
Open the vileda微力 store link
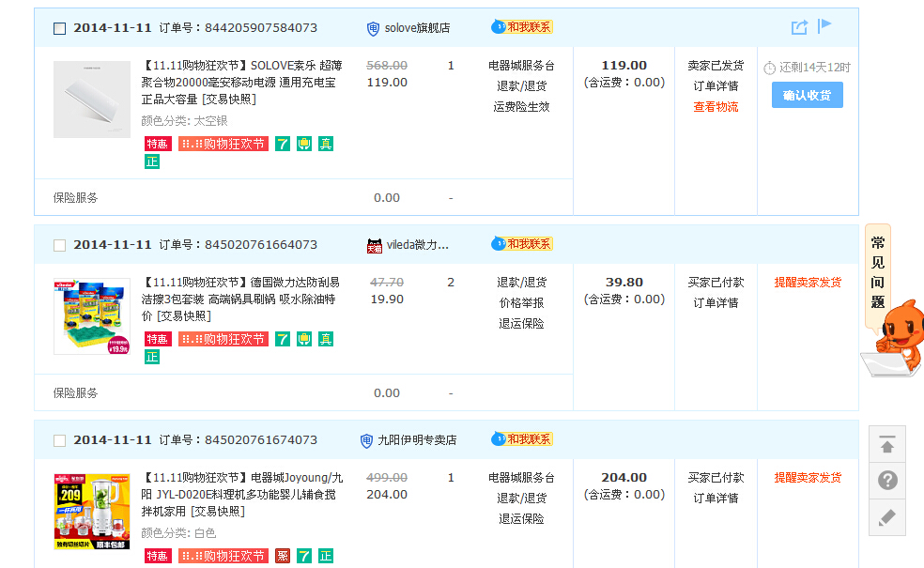coord(417,245)
